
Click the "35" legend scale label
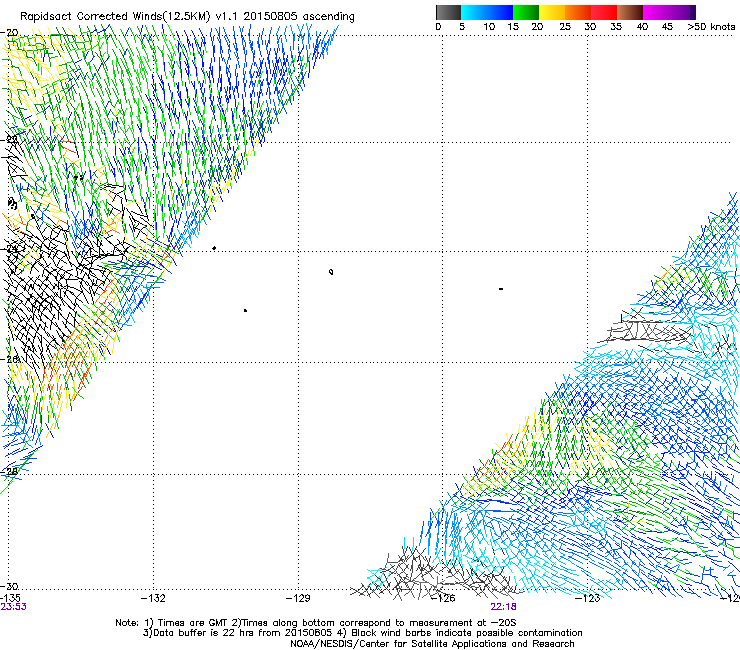pyautogui.click(x=616, y=27)
